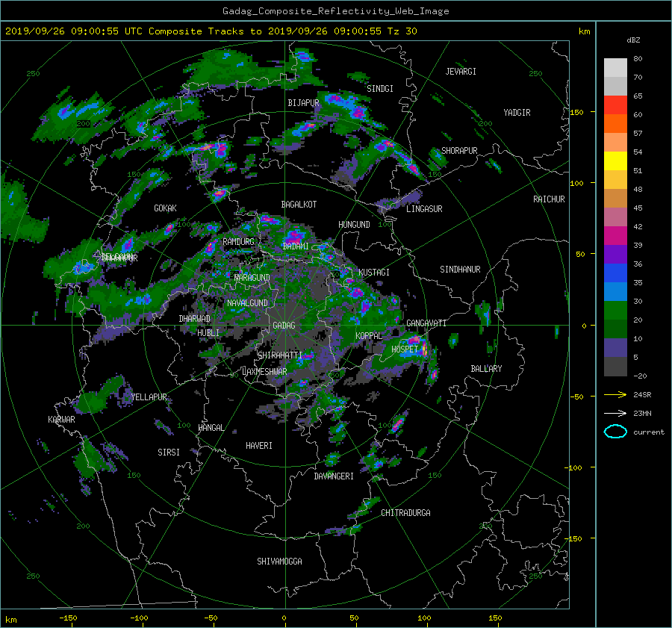Select the yellow 51 dBZ color swatch
This screenshot has height=628, width=672.
[615, 161]
